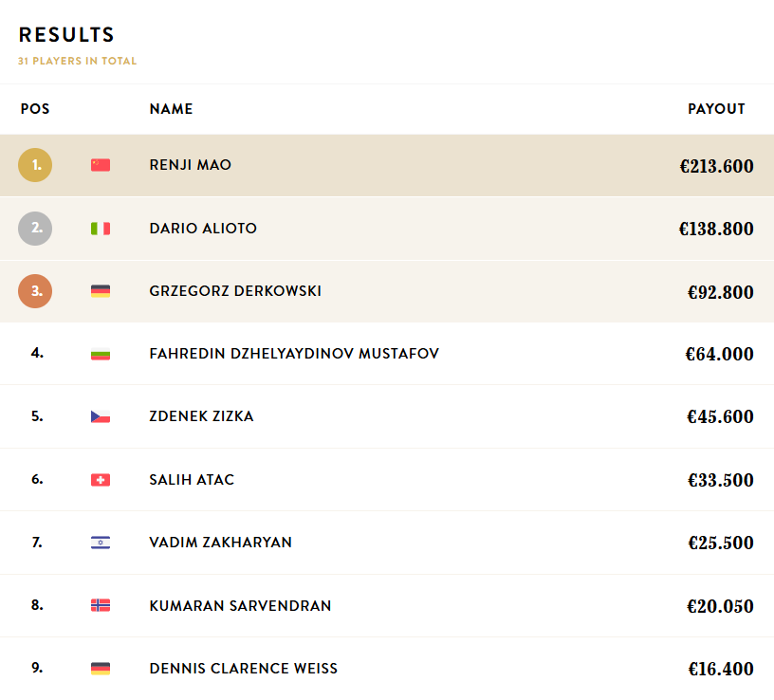Click the Bulgaria flag in fourth place row
The image size is (774, 700).
[x=101, y=354]
